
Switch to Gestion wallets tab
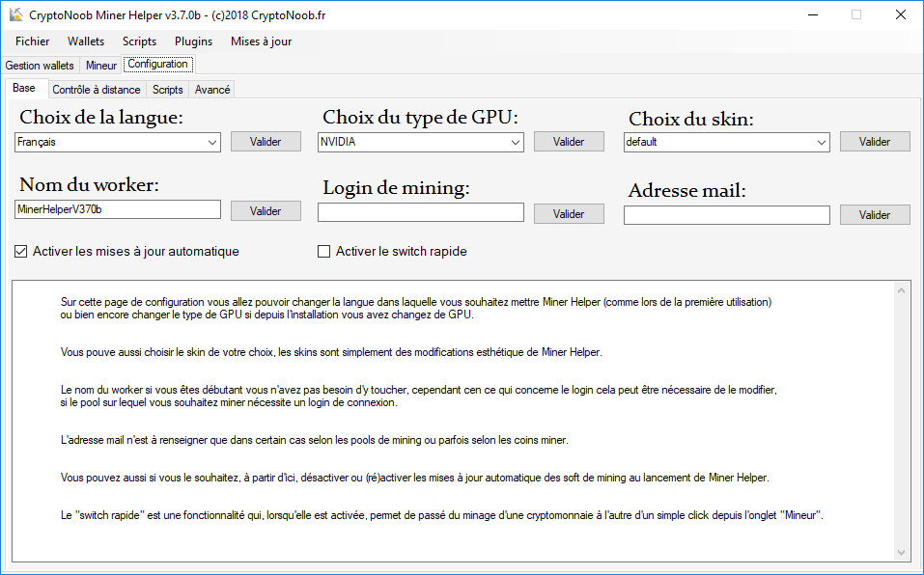[x=40, y=66]
